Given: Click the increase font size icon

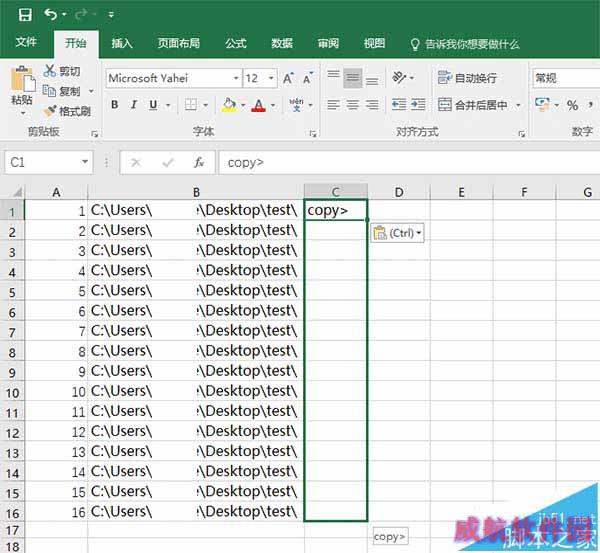Looking at the screenshot, I should pos(289,78).
